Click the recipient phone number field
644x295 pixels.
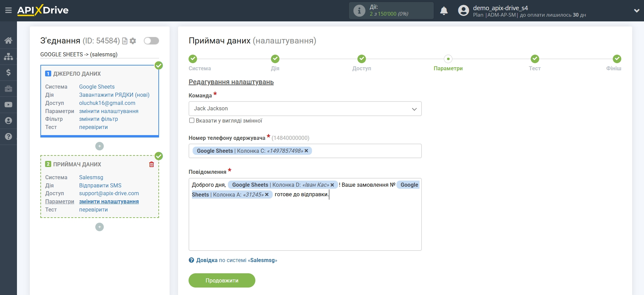[x=305, y=151]
